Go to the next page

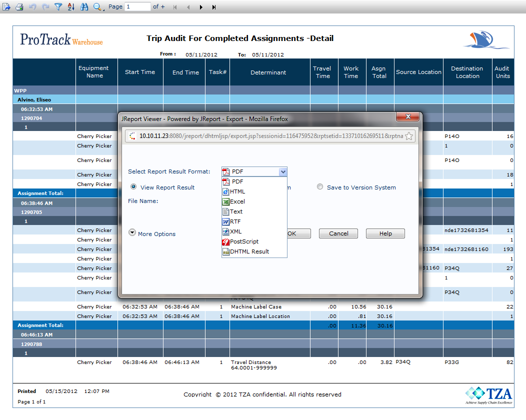[201, 7]
